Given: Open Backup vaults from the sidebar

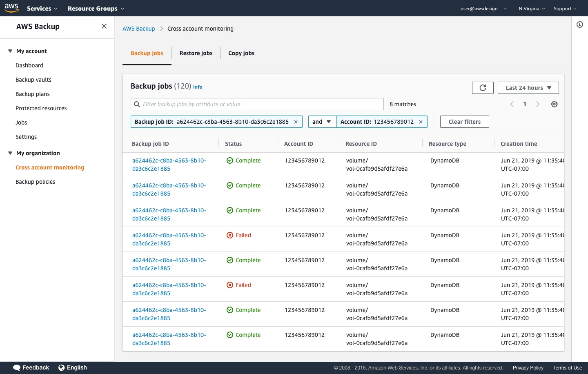Looking at the screenshot, I should (x=33, y=79).
